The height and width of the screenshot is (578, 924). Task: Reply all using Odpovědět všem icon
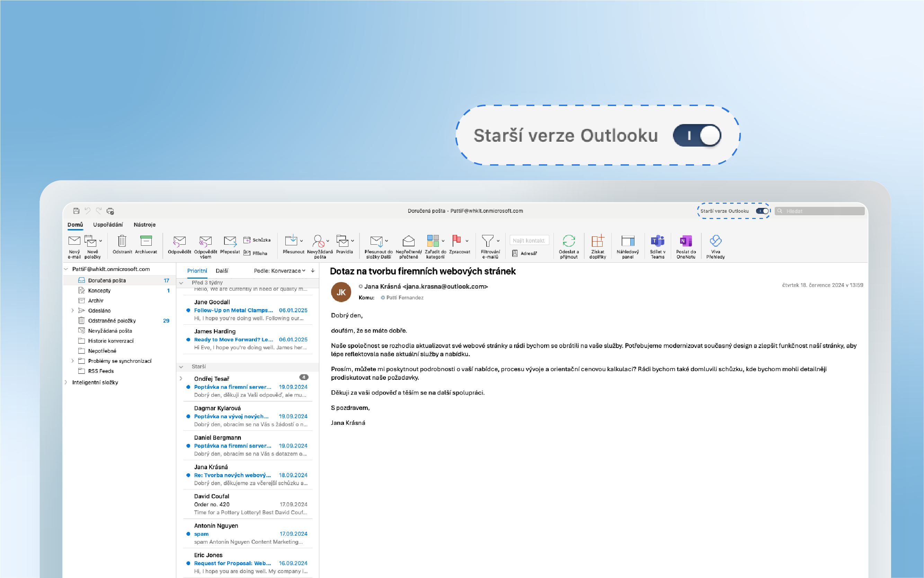pos(205,242)
